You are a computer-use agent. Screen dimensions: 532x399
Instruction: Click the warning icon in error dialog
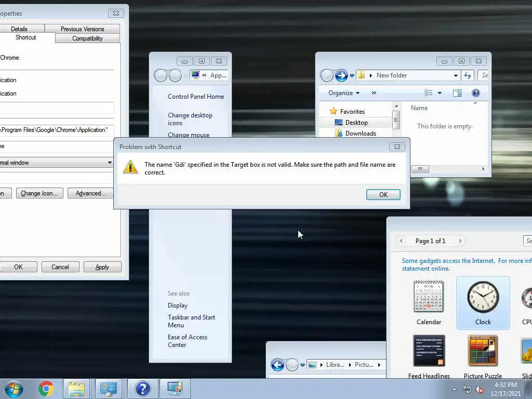[130, 167]
